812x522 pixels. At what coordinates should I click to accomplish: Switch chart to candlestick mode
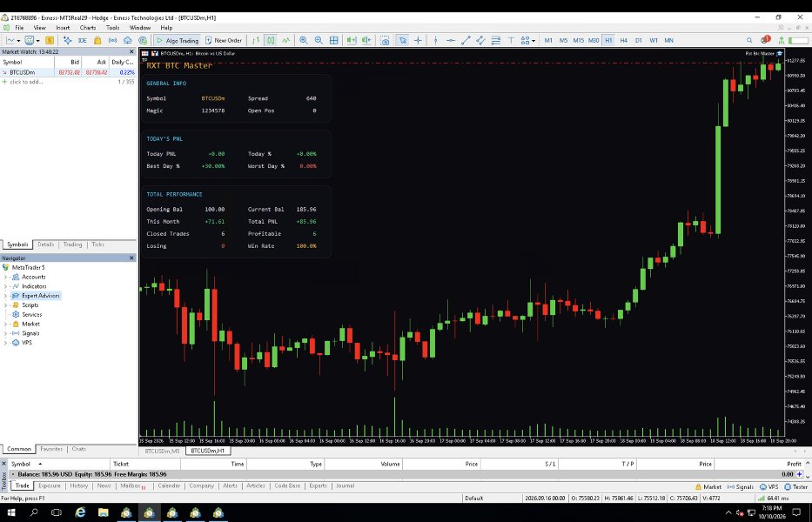(271, 40)
